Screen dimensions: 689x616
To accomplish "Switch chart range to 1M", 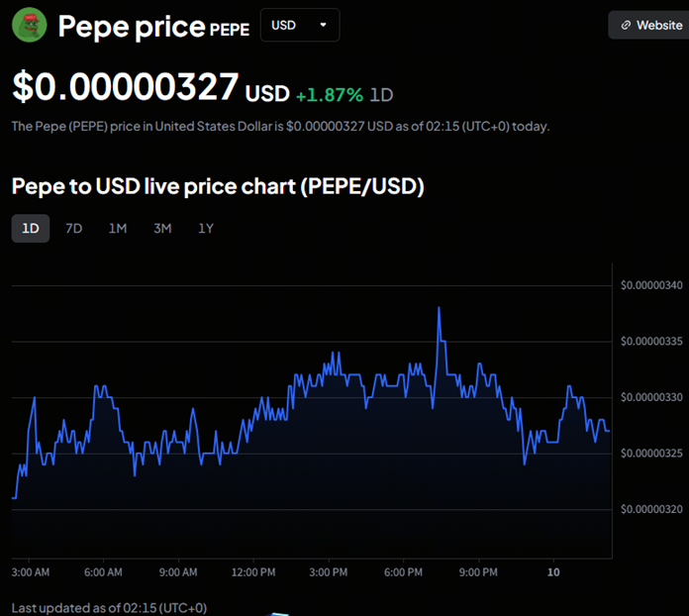I will point(118,229).
